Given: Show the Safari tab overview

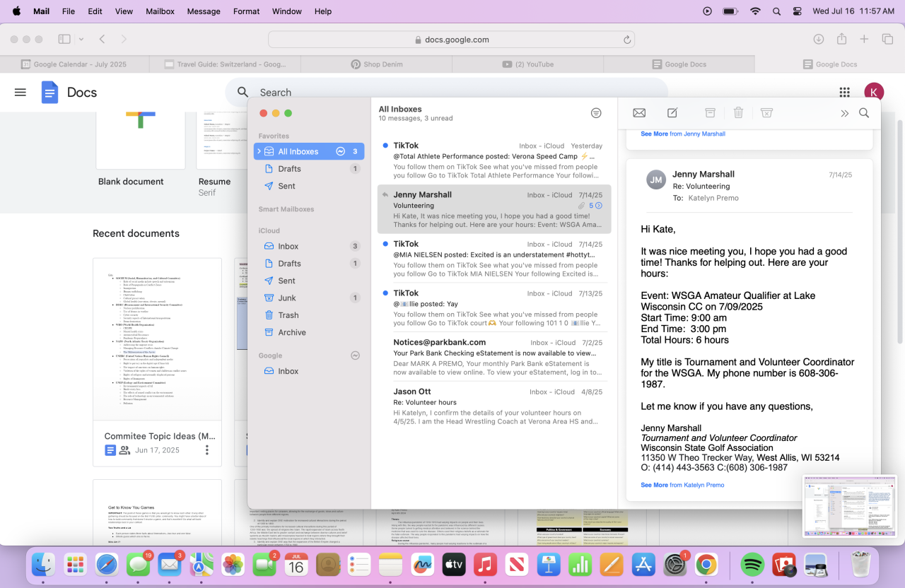Looking at the screenshot, I should [x=887, y=40].
